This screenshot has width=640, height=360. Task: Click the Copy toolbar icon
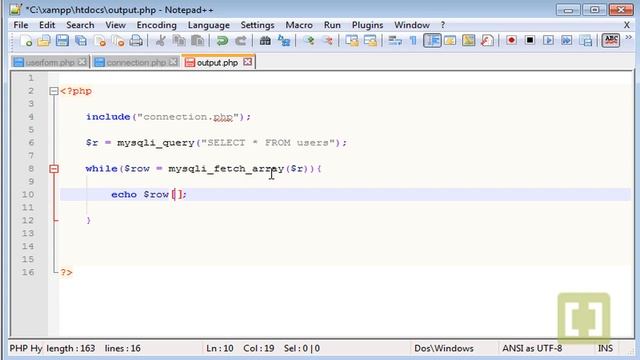[179, 40]
